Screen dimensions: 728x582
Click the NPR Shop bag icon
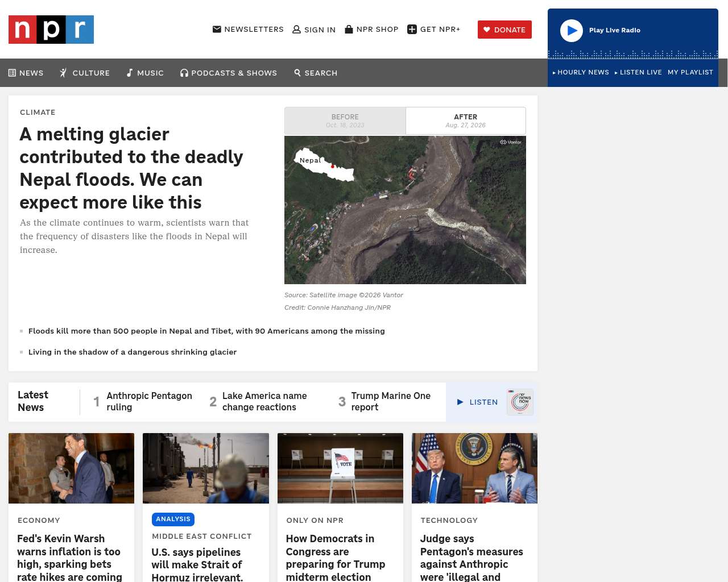click(x=349, y=29)
